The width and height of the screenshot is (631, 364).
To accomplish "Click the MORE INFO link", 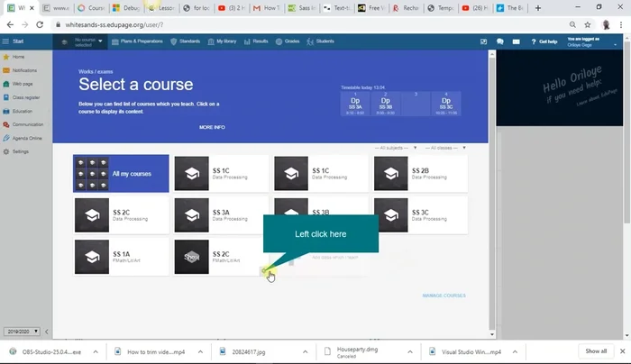I will click(212, 127).
